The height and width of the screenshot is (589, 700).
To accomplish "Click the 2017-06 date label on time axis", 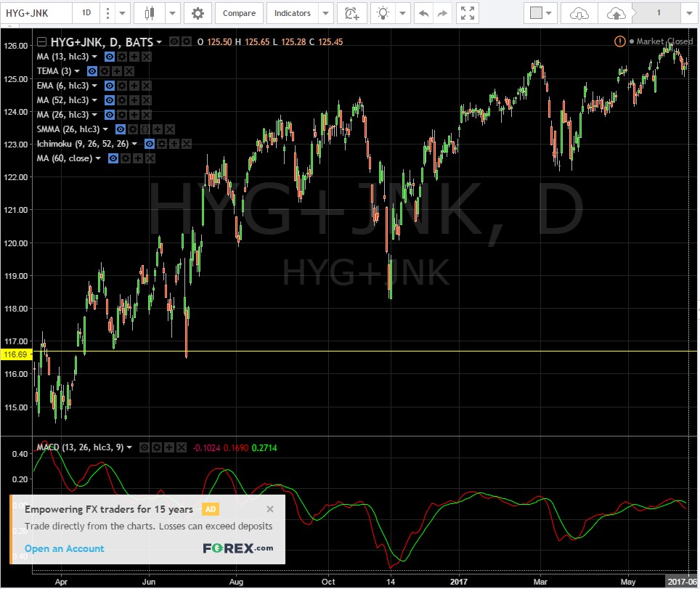I will pos(682,582).
